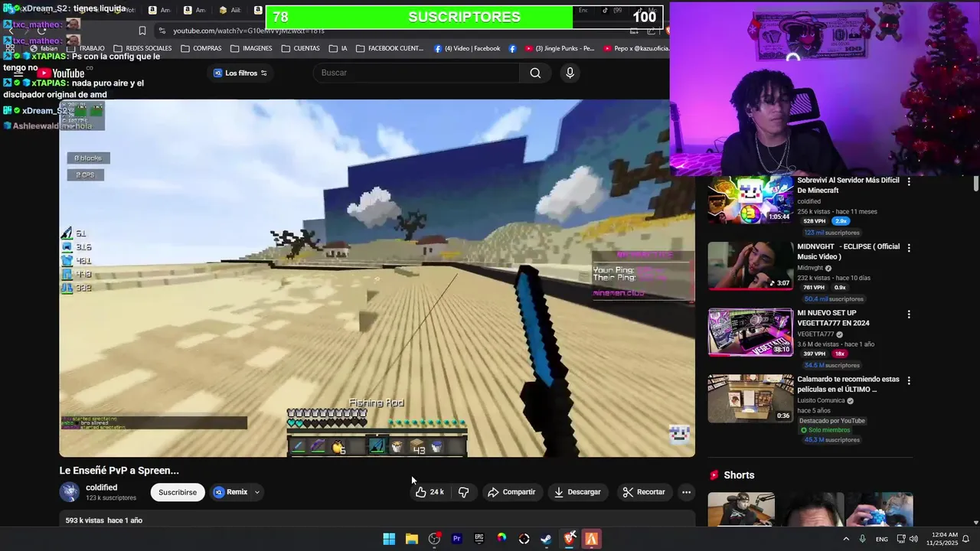Open 'MI NUEVO SET UP VEGETTA777' thumbnail

[x=750, y=332]
